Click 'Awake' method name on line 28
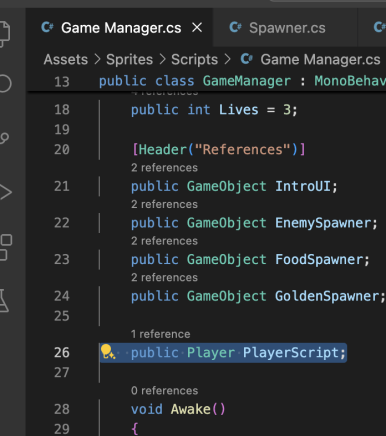The width and height of the screenshot is (386, 436). [191, 409]
